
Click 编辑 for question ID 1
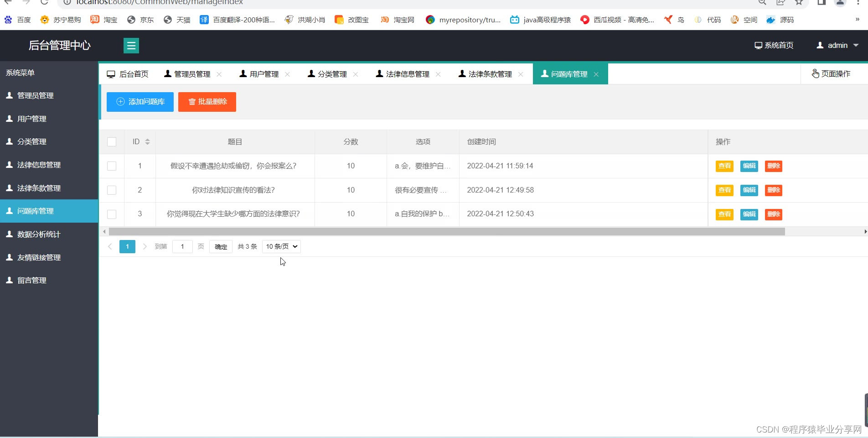(749, 166)
